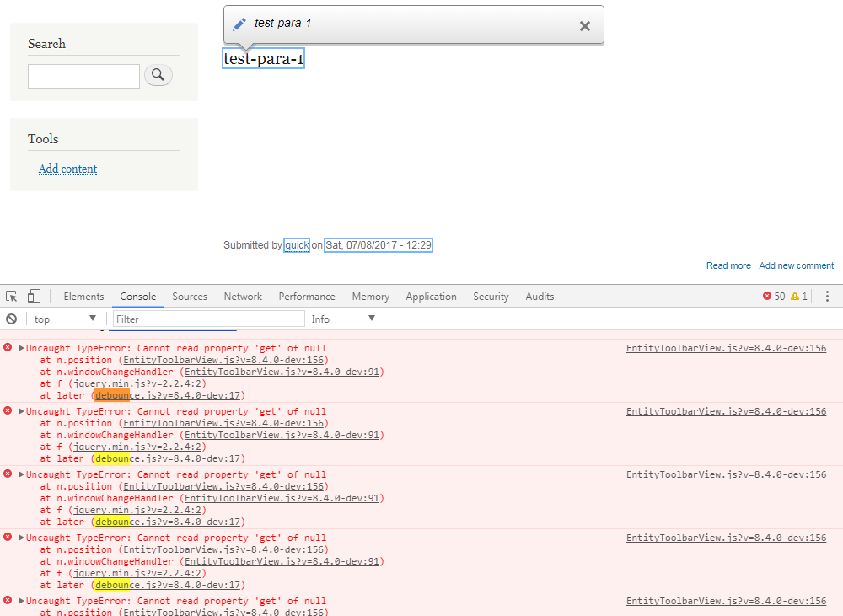This screenshot has width=843, height=616.
Task: Switch to the Network tab
Action: pos(243,296)
